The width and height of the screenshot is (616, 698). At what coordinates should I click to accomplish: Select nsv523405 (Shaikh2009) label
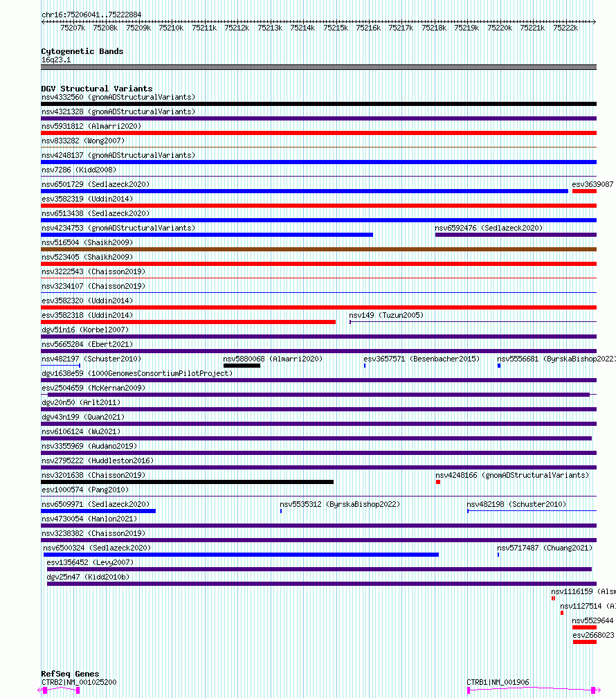[87, 258]
